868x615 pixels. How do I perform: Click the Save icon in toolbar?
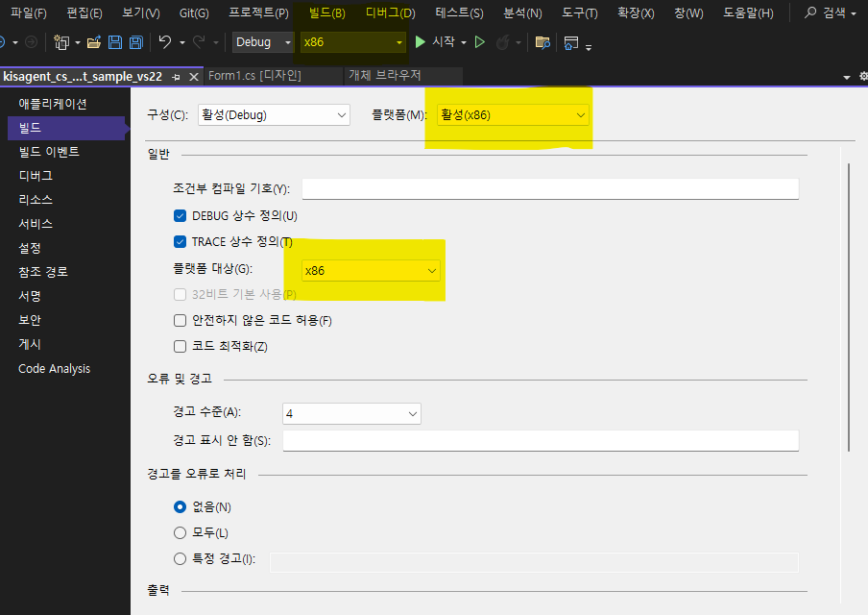click(114, 42)
